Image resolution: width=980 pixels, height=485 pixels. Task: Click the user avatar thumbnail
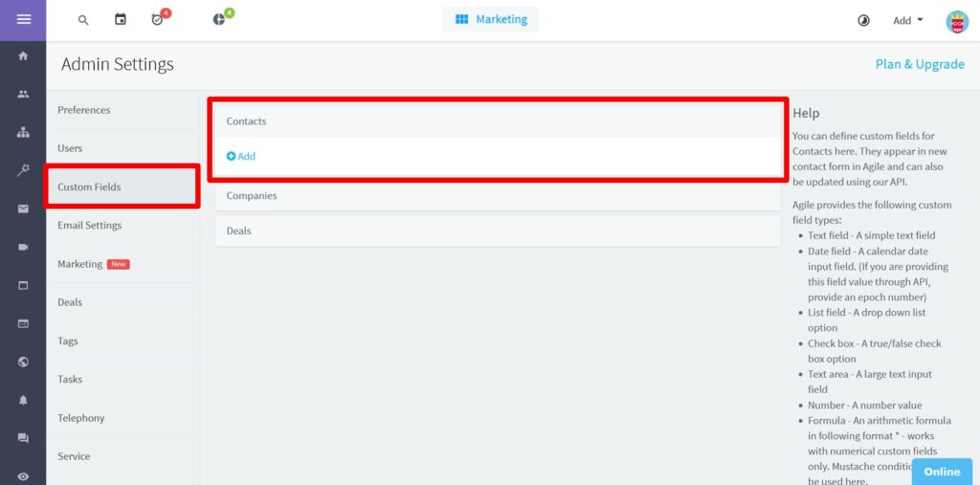pos(956,21)
